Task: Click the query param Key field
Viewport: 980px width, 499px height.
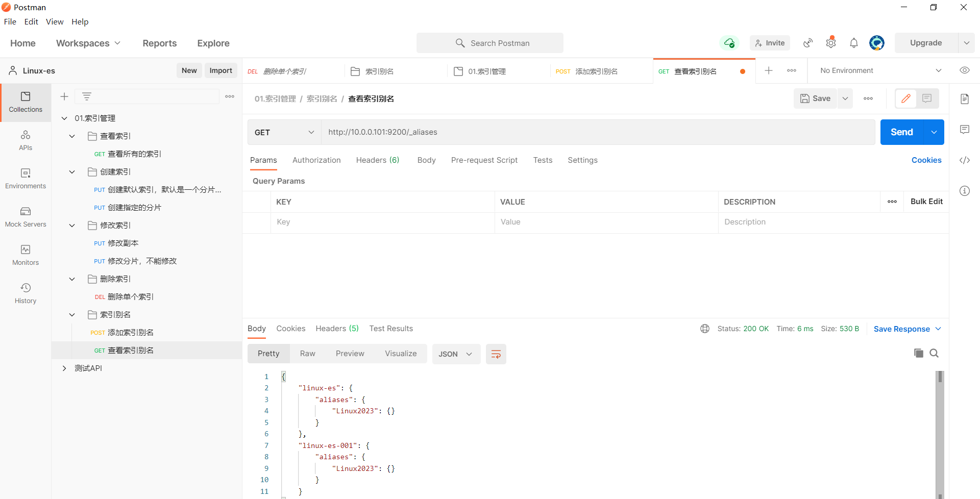Action: pyautogui.click(x=382, y=222)
